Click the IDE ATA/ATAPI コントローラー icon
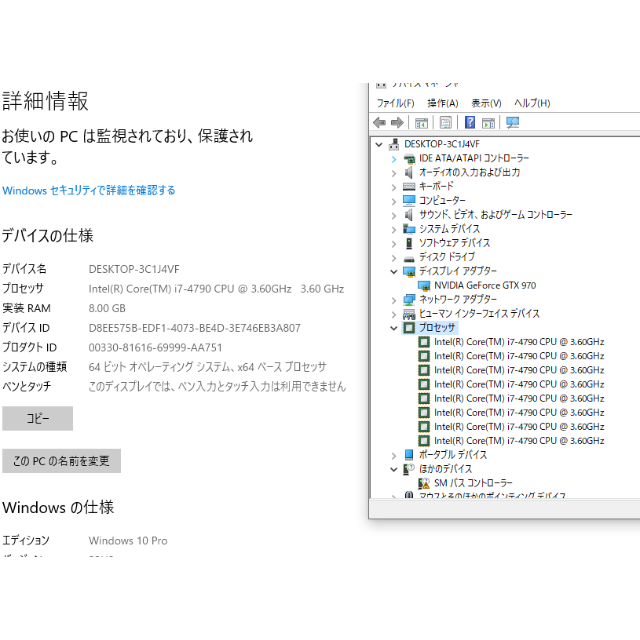Image resolution: width=640 pixels, height=640 pixels. (x=409, y=158)
